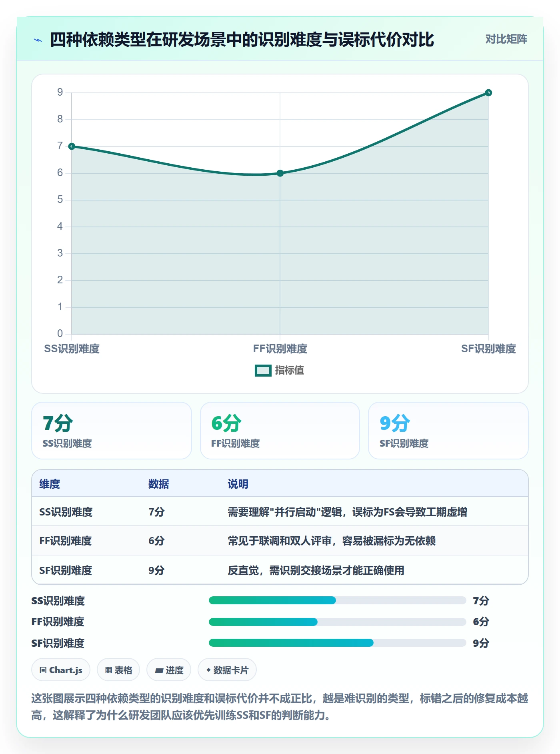Click the 表格 tag chip
Viewport: 560px width, 754px height.
118,670
